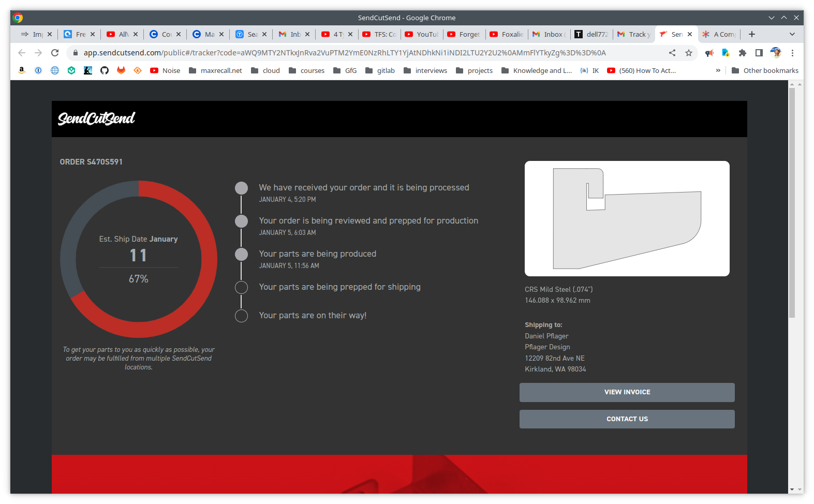Image resolution: width=814 pixels, height=504 pixels.
Task: Reload the page with the refresh icon
Action: pos(55,53)
